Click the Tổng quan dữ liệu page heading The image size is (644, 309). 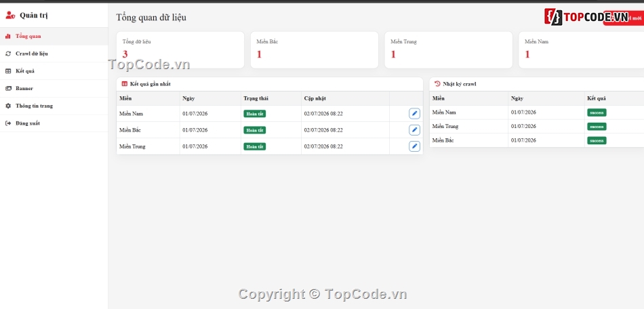151,17
